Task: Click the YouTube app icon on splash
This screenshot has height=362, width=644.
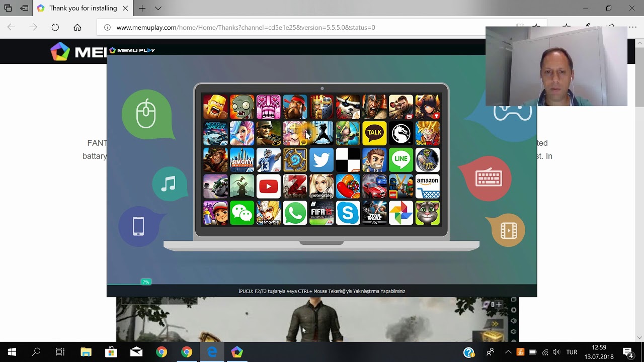Action: [x=268, y=187]
